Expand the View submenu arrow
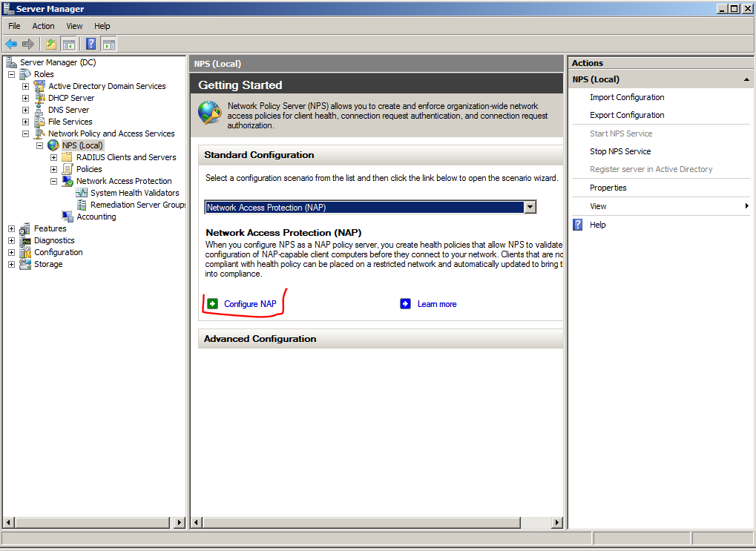Viewport: 756px width, 551px height. click(x=747, y=206)
